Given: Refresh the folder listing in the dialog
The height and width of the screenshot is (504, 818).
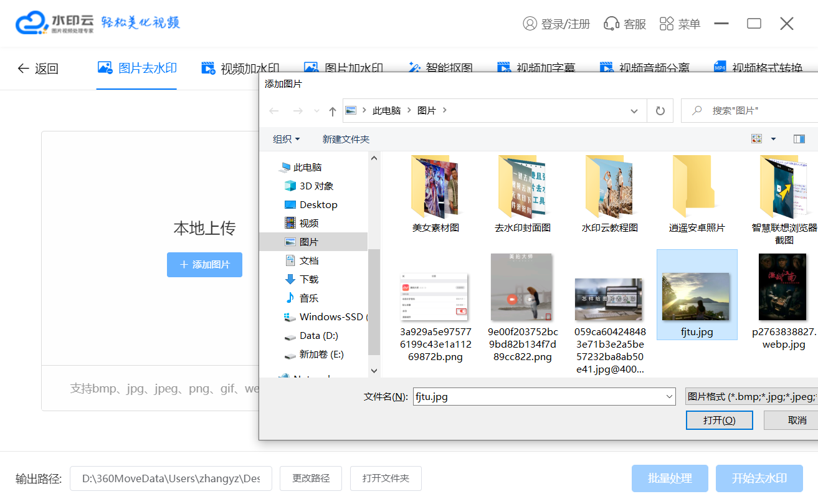Looking at the screenshot, I should tap(660, 111).
